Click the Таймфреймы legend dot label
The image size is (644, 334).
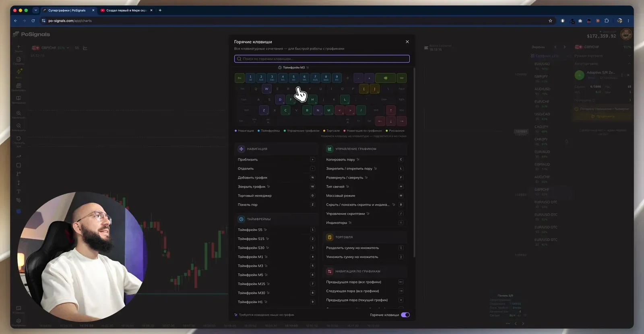click(x=268, y=131)
